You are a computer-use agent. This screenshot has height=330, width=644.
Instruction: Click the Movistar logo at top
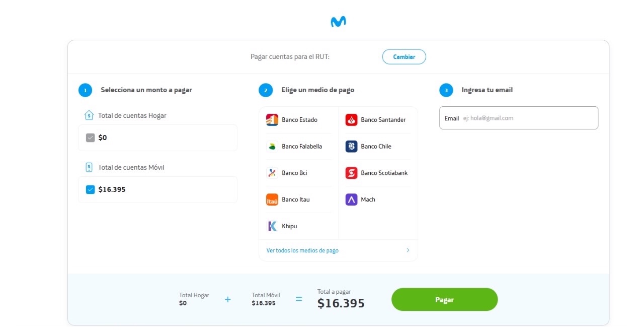point(338,22)
